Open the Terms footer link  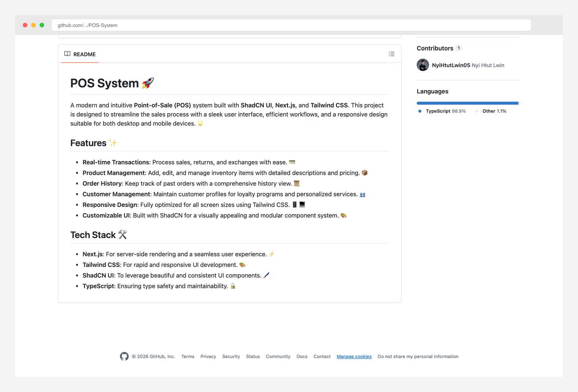click(188, 357)
